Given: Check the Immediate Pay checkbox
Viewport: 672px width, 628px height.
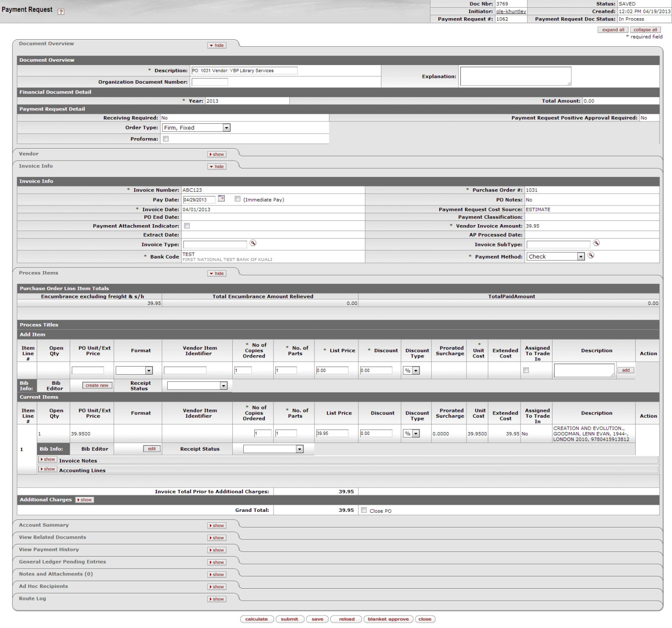Looking at the screenshot, I should click(x=238, y=199).
